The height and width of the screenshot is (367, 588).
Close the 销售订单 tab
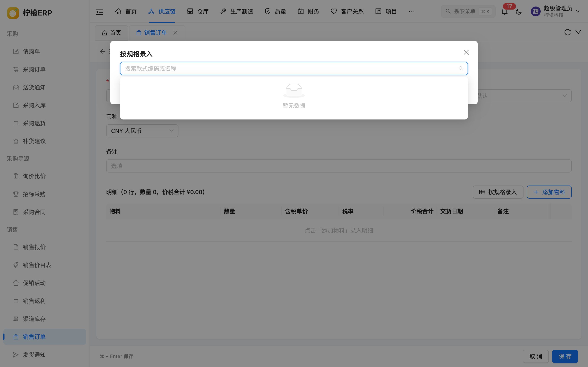175,33
